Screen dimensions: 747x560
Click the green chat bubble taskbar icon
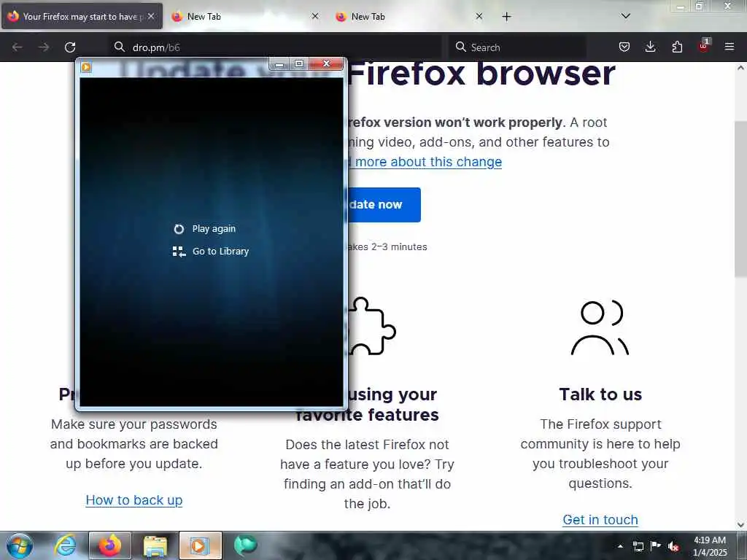click(x=246, y=545)
